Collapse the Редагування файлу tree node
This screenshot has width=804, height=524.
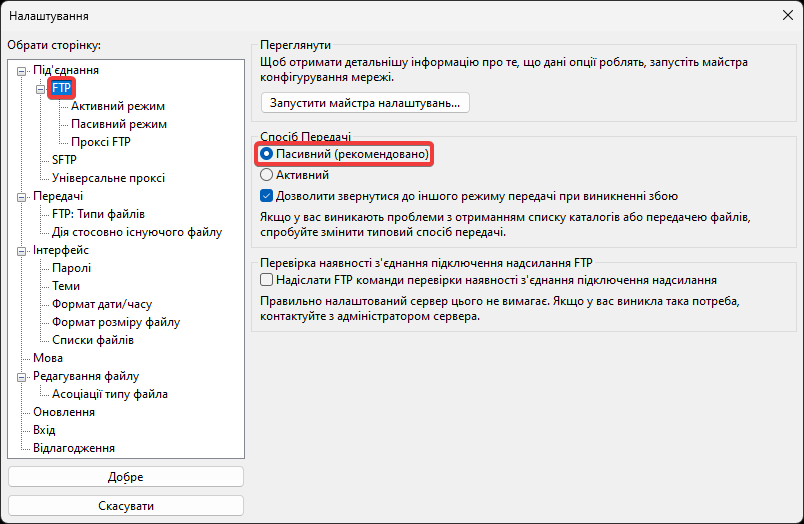pos(22,376)
